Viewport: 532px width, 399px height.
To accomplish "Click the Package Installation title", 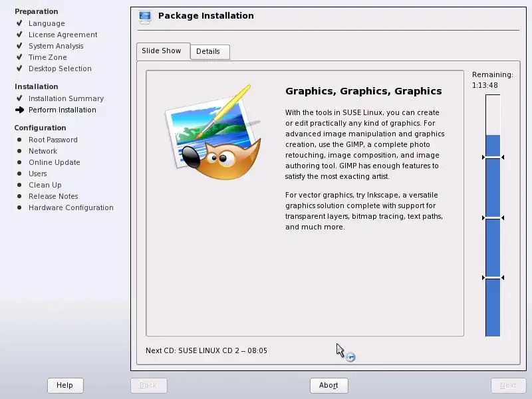I will point(205,15).
